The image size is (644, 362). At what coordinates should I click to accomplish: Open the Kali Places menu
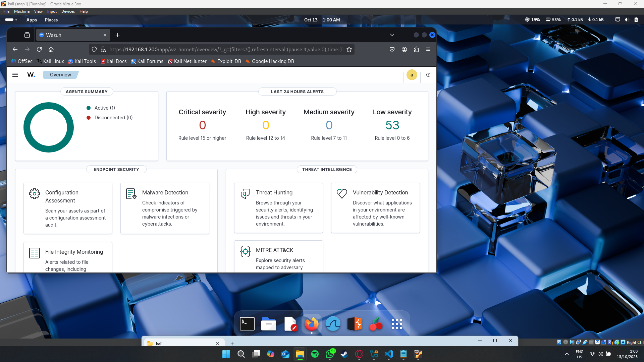coord(51,20)
